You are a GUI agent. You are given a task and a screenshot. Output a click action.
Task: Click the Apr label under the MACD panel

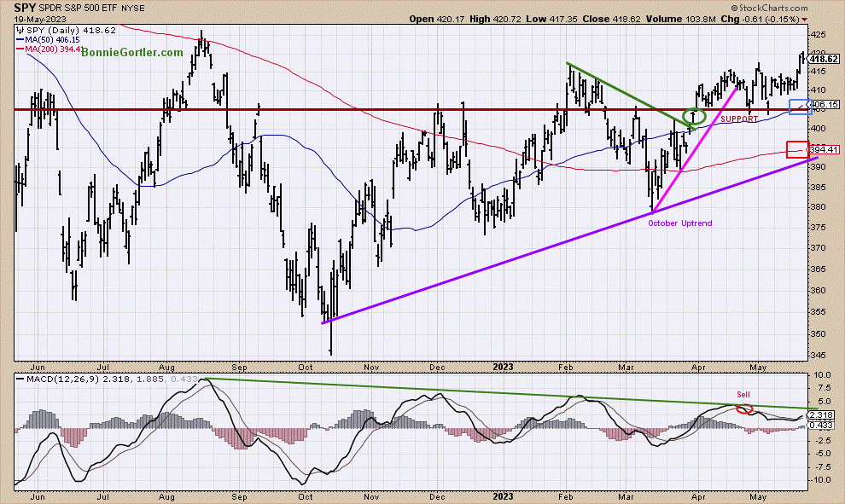tap(698, 496)
